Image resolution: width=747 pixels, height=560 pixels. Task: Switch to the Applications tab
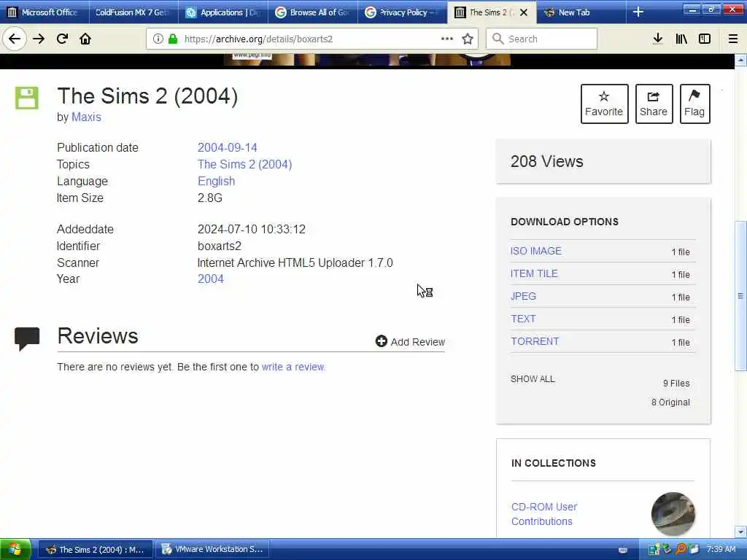pyautogui.click(x=223, y=12)
